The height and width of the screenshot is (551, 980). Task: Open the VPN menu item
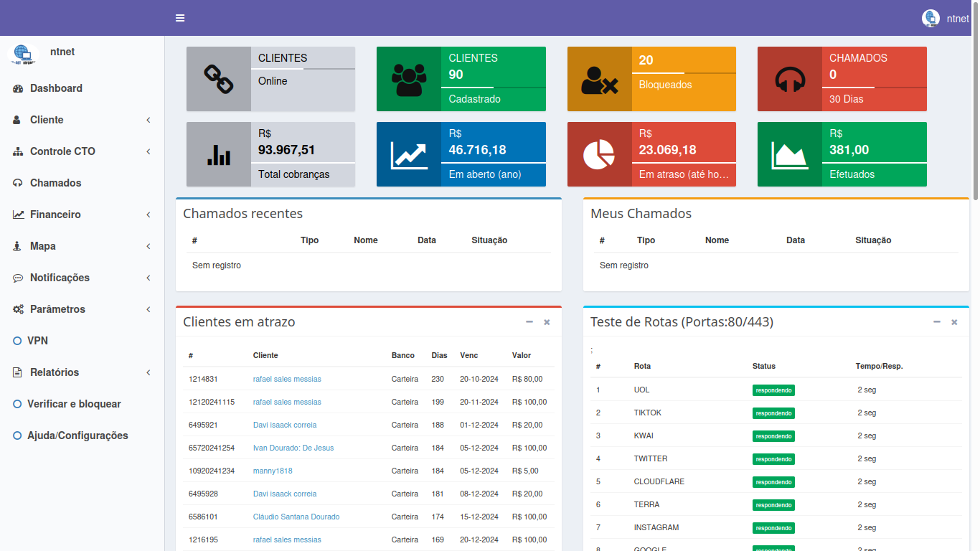tap(83, 341)
